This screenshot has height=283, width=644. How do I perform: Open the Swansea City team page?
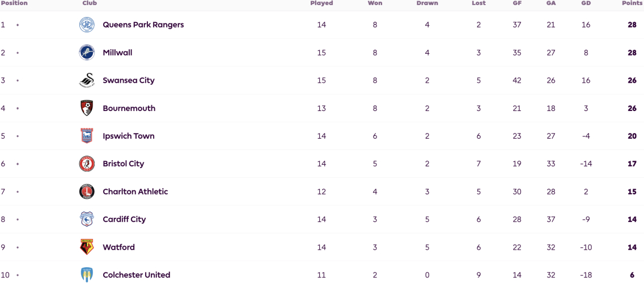(129, 80)
